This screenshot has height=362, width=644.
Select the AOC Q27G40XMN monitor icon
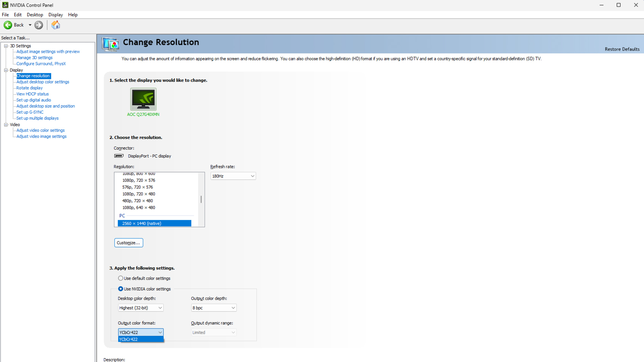pyautogui.click(x=143, y=99)
